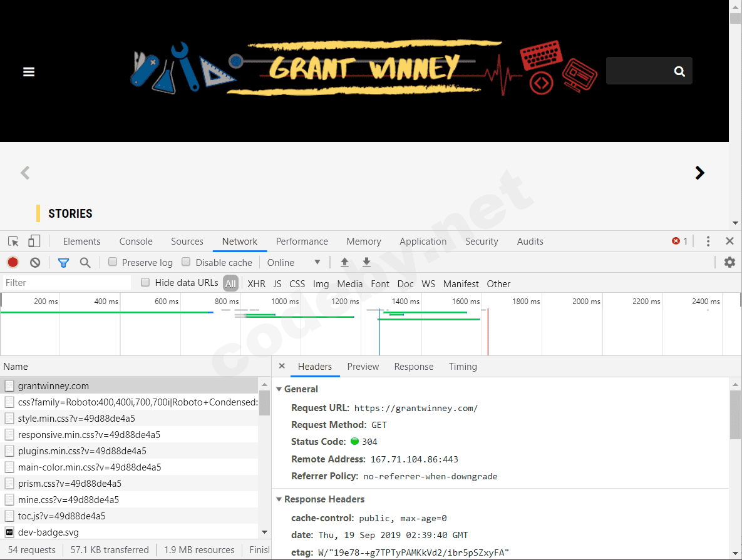This screenshot has width=742, height=560.
Task: Stop recording network log with red button
Action: 13,262
